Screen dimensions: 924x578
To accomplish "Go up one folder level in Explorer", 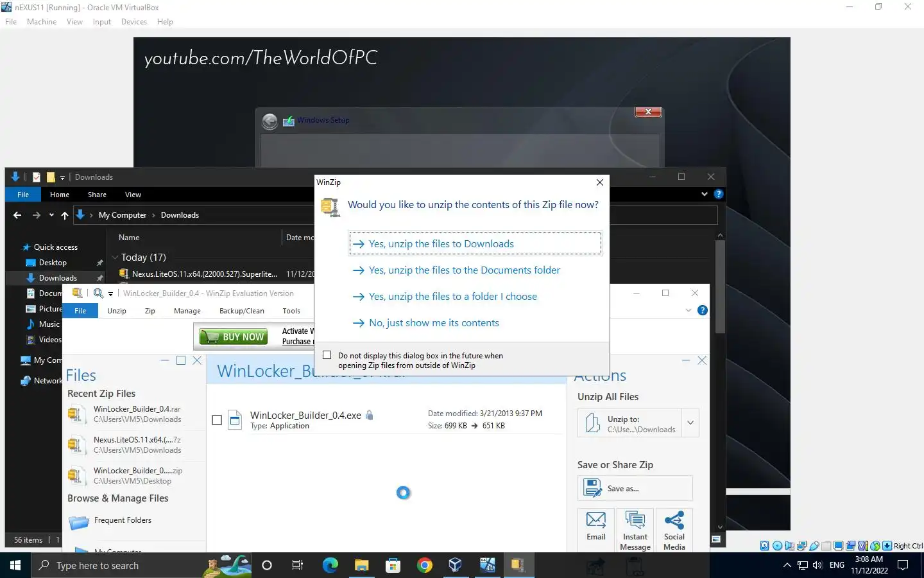I will click(65, 215).
